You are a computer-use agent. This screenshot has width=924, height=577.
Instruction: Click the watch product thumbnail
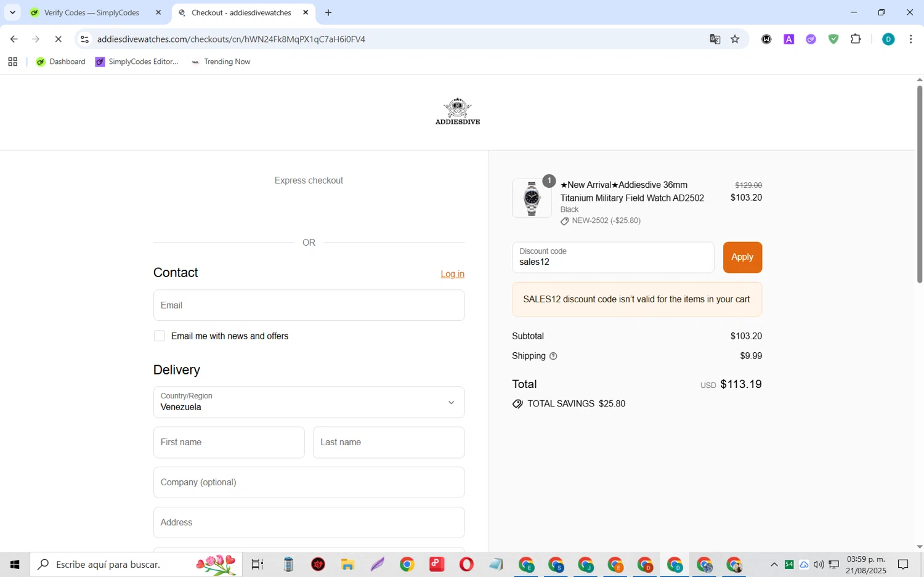532,198
